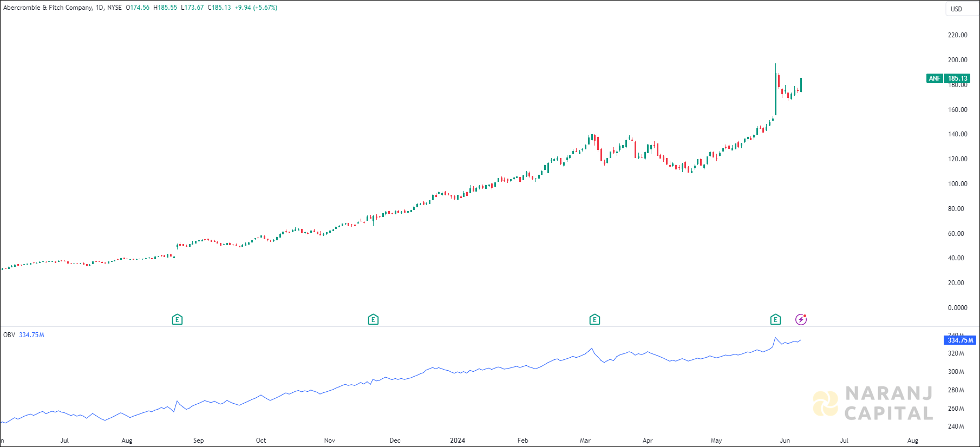Click the Feb time axis label

[x=522, y=441]
